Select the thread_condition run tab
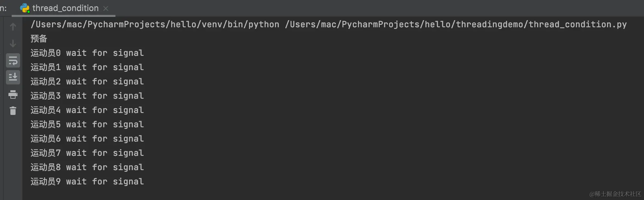 (x=65, y=8)
